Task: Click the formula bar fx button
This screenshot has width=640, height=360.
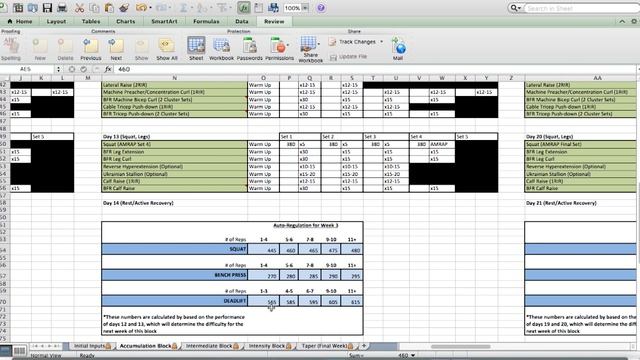Action: (108, 69)
